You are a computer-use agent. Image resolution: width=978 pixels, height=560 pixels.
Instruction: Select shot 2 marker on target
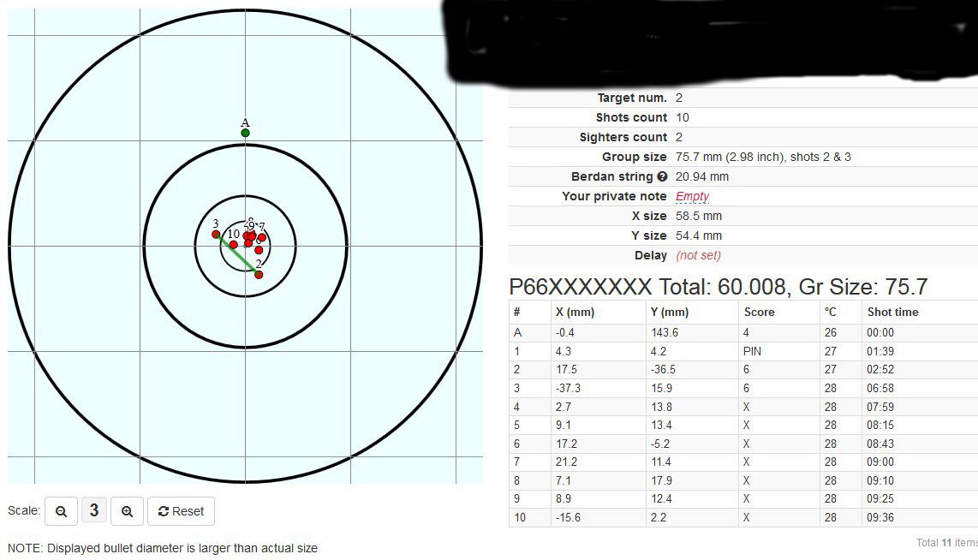[x=259, y=274]
